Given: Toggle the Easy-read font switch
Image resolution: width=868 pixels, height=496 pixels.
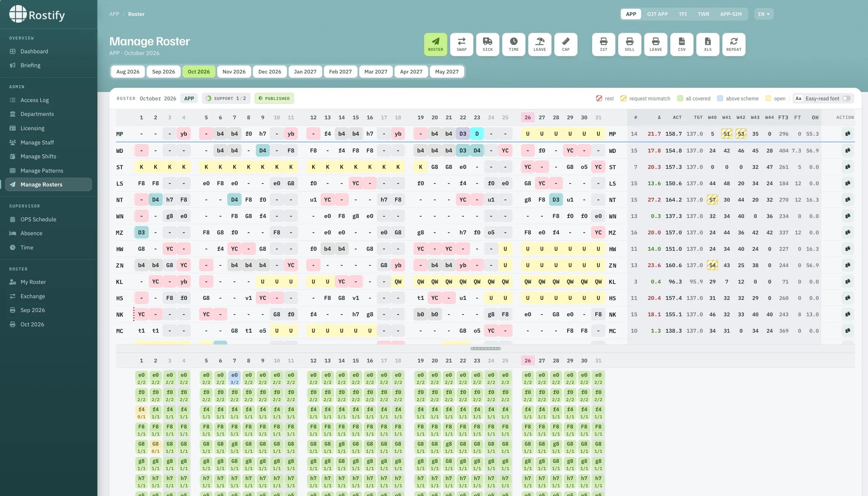Looking at the screenshot, I should click(x=846, y=99).
